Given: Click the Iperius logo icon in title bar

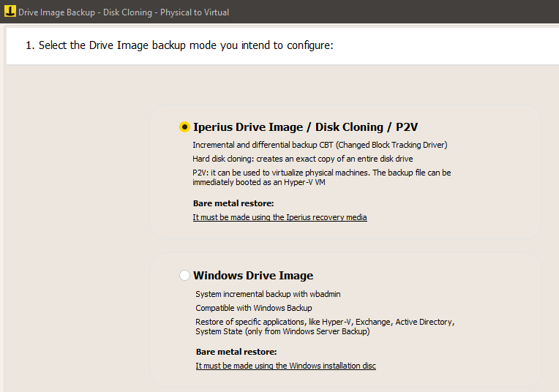Looking at the screenshot, I should coord(10,11).
